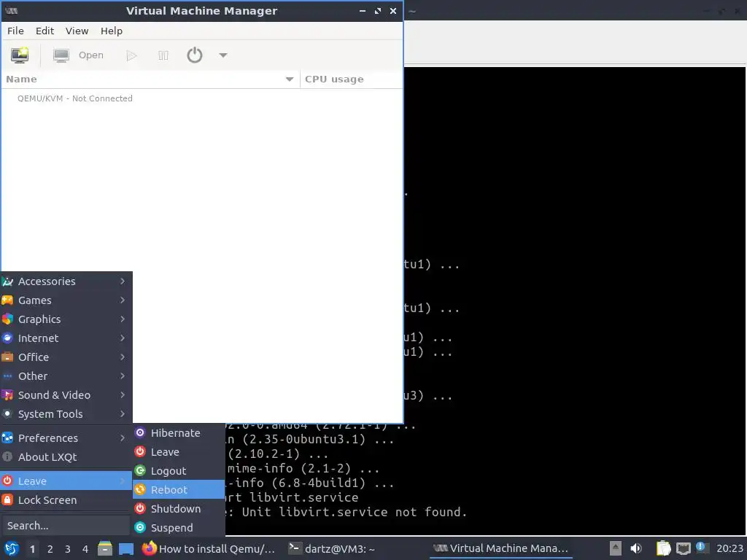
Task: Expand the Graphics submenu
Action: [x=66, y=319]
